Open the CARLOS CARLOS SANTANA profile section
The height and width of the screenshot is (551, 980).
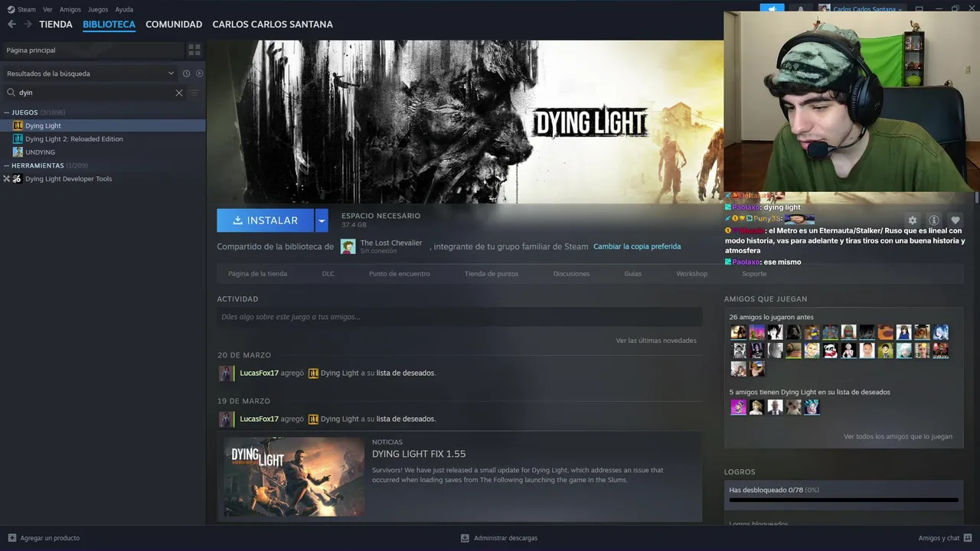(273, 24)
